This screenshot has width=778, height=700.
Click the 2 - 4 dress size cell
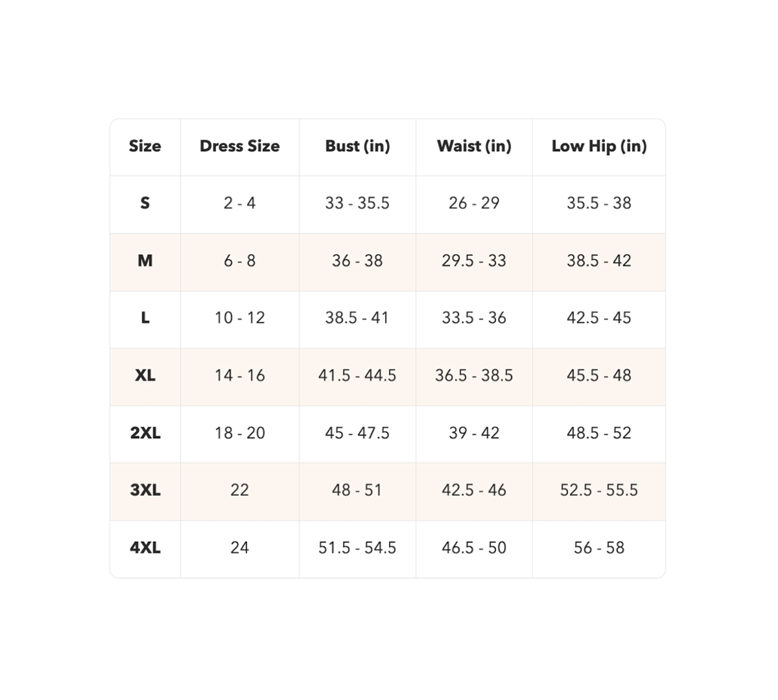pyautogui.click(x=240, y=204)
